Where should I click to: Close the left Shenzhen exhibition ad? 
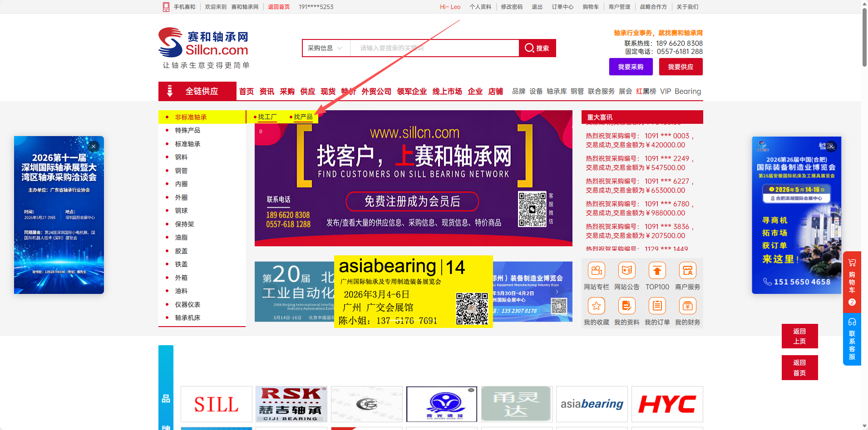tap(94, 147)
